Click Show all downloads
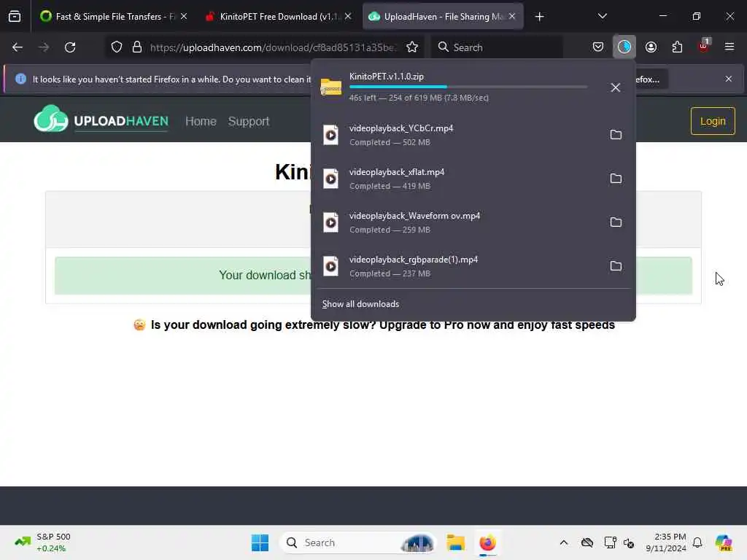Viewport: 747px width, 560px height. (x=360, y=304)
